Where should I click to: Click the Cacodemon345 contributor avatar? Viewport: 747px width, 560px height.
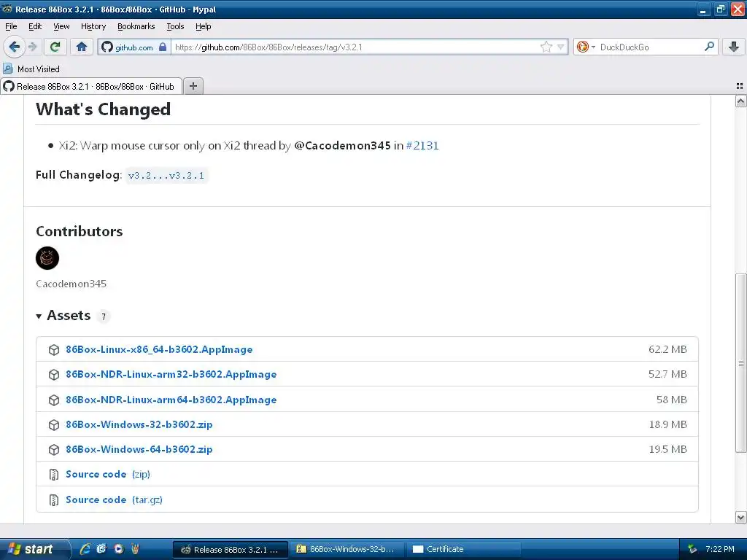tap(47, 258)
